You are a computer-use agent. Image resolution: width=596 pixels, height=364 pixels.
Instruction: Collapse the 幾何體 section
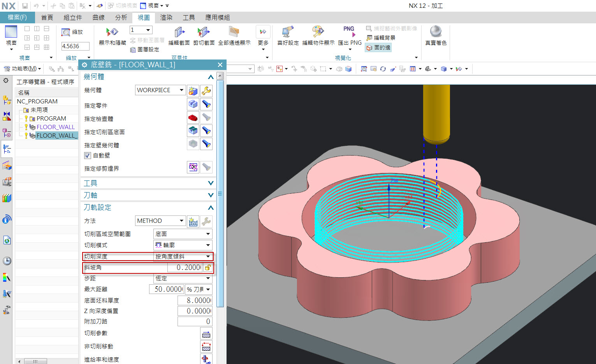[x=211, y=77]
